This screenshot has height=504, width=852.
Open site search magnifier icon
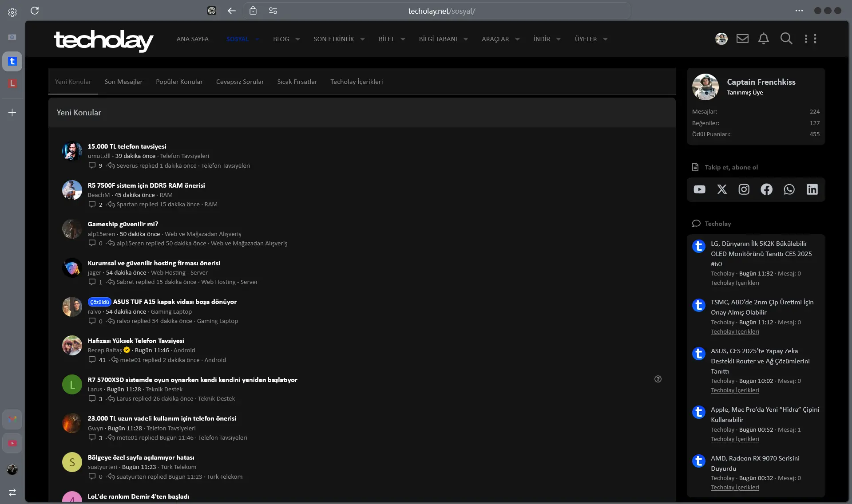(786, 39)
